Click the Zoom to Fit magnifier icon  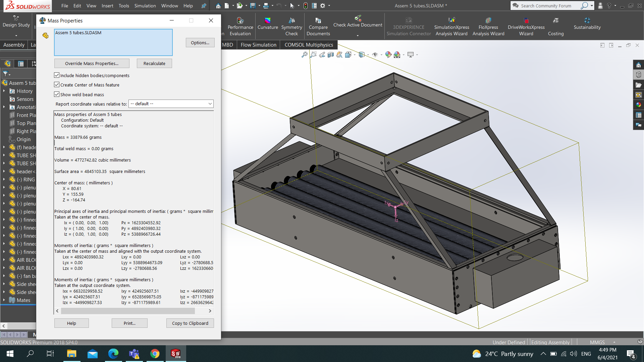point(305,55)
